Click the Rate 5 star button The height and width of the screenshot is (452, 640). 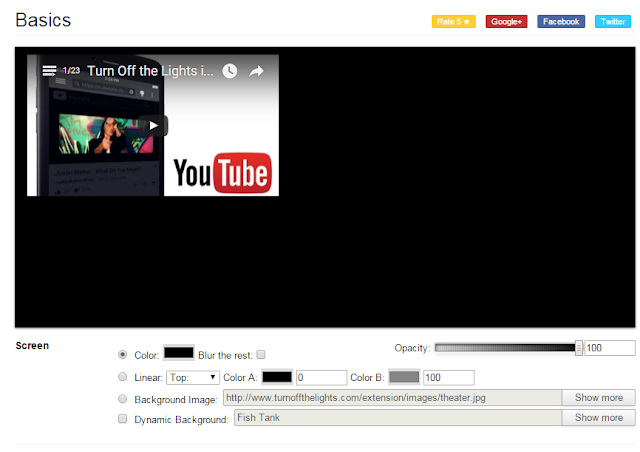453,22
